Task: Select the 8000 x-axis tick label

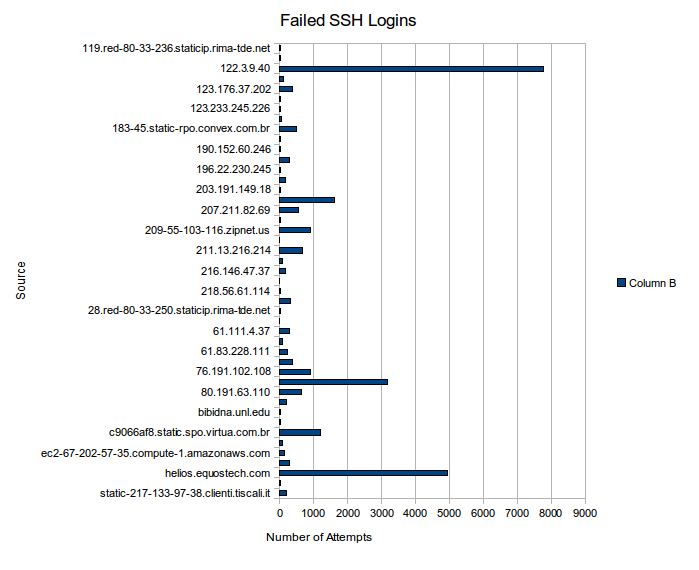Action: (x=551, y=513)
